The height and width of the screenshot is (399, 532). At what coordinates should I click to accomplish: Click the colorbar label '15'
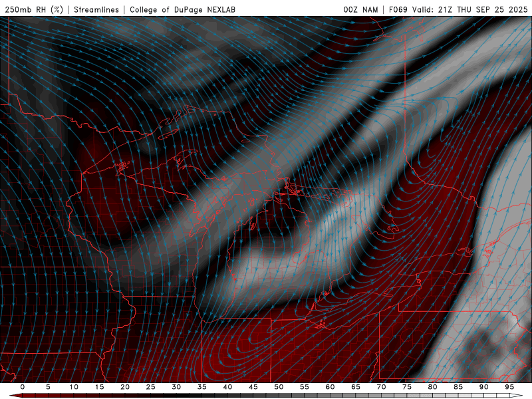tap(99, 387)
